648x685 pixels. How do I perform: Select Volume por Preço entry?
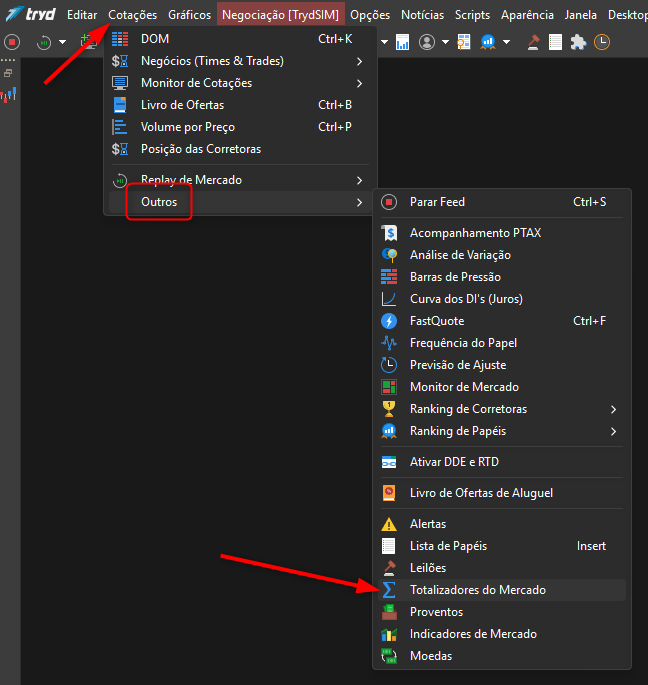(x=240, y=127)
